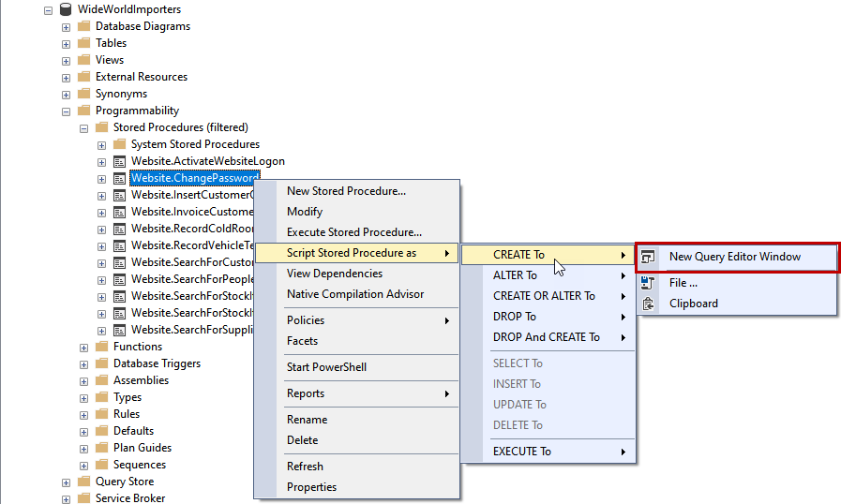This screenshot has width=841, height=504.
Task: Click the Website.RecordVehicleTe procedure icon
Action: pos(120,245)
